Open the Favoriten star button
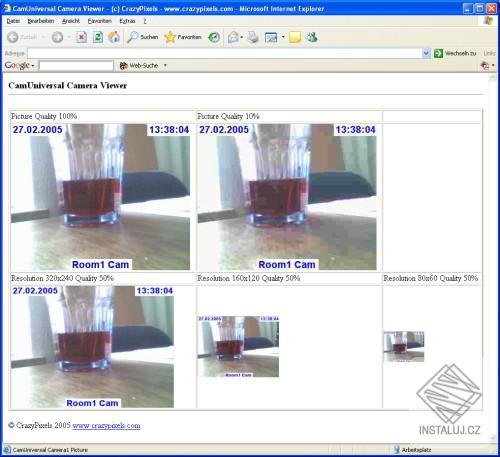Image resolution: width=500 pixels, height=457 pixels. point(183,37)
